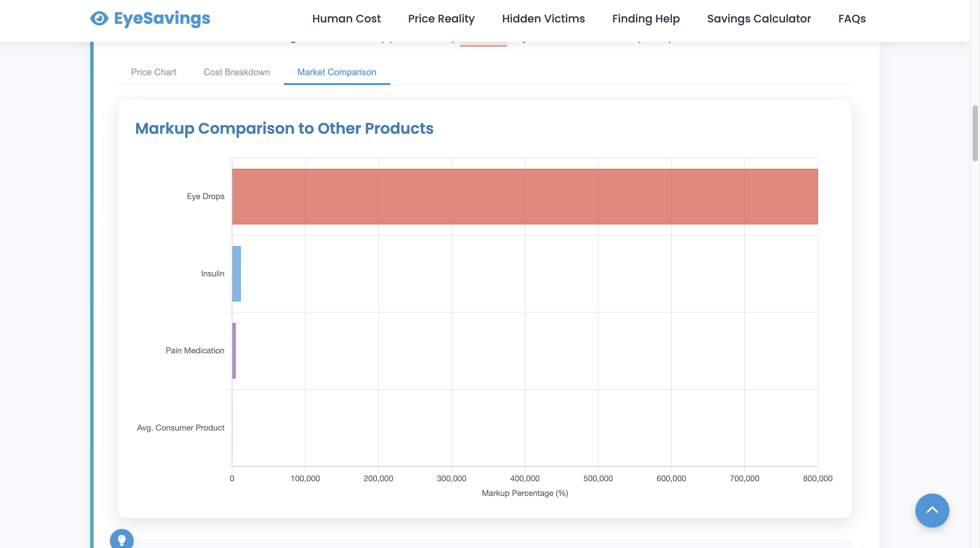Open the Savings Calculator link

click(758, 19)
